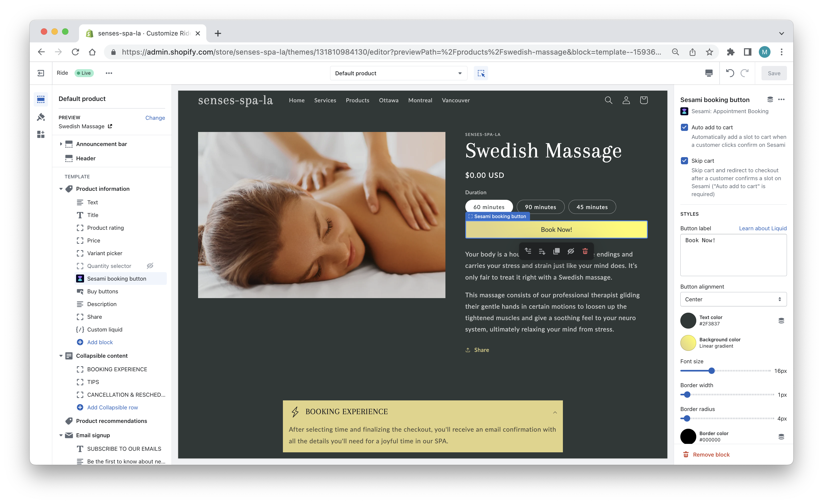
Task: Open the Products navigation item
Action: 357,100
